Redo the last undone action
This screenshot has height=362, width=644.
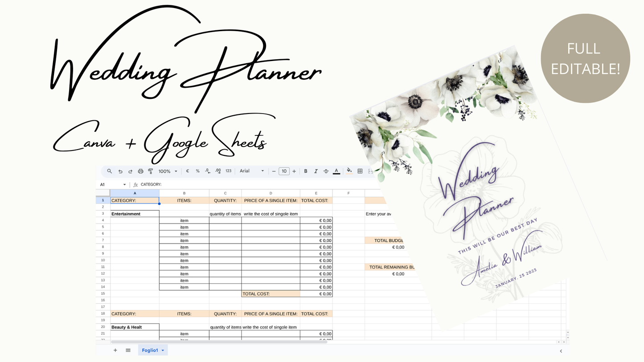point(130,171)
